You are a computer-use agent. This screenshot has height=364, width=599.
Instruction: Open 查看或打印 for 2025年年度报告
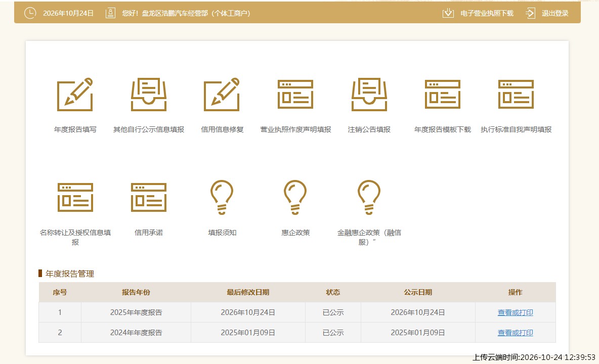click(x=515, y=312)
